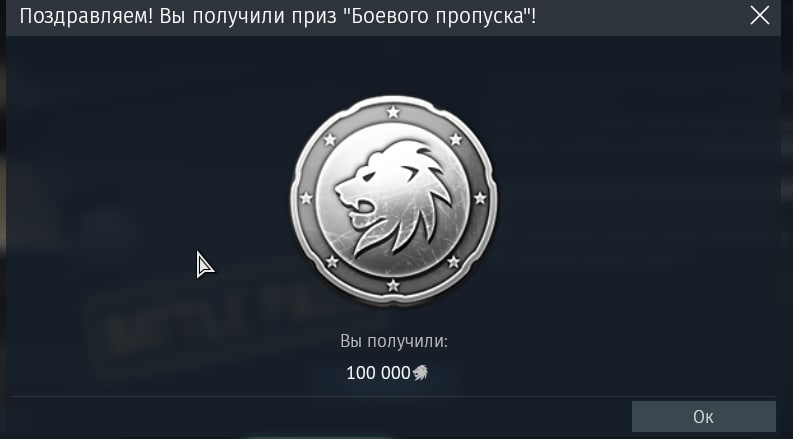
Task: Click the upper-left star on the coin rim
Action: (x=330, y=139)
